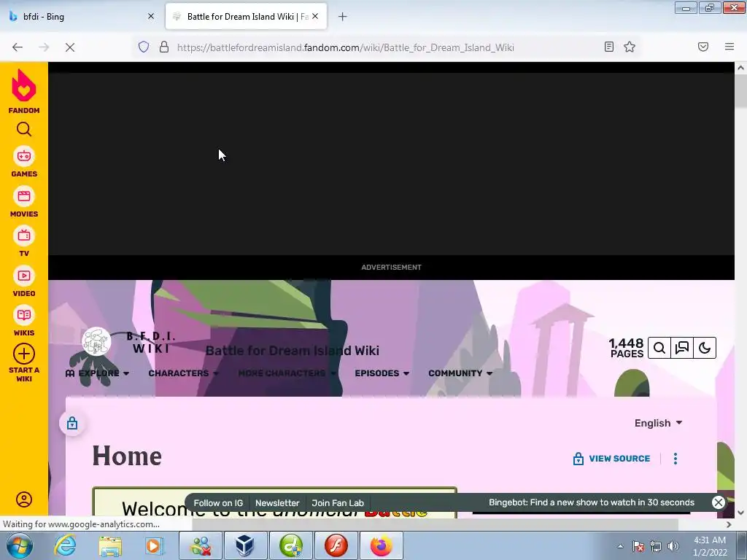Show hidden tray icons arrow

pyautogui.click(x=620, y=546)
